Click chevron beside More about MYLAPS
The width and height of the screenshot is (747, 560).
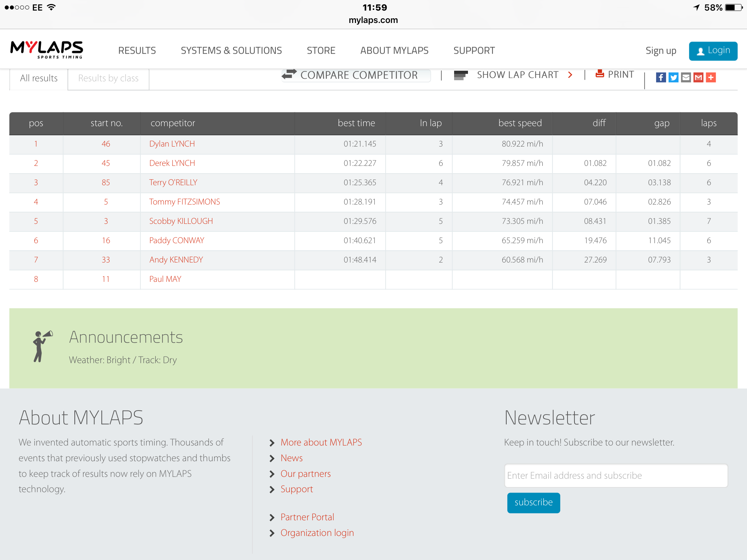coord(272,443)
